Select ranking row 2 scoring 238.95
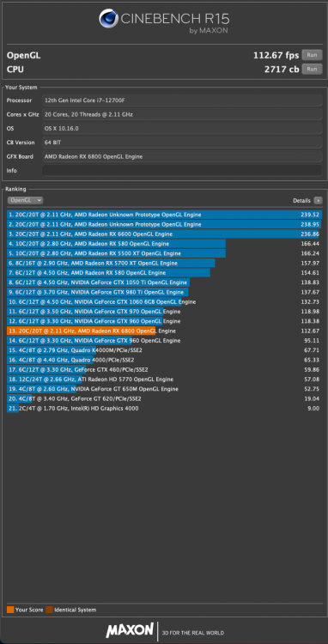This screenshot has height=644, width=328. [165, 224]
